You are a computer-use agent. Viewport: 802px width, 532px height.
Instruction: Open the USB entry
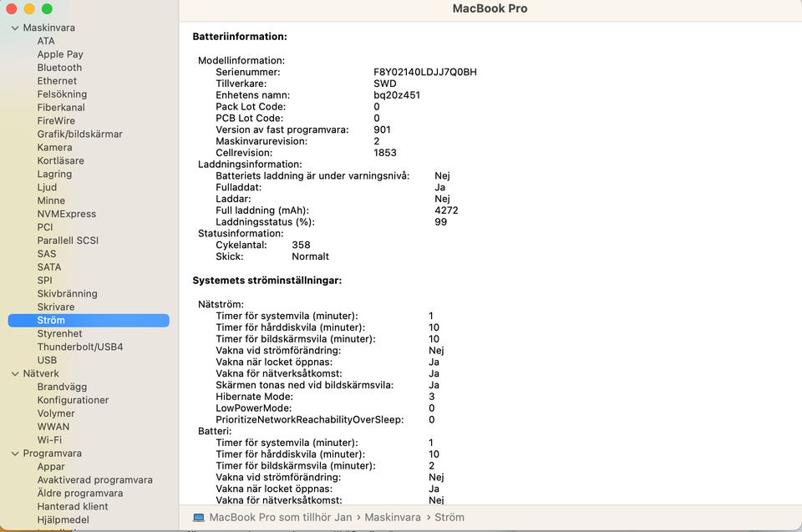[x=47, y=360]
